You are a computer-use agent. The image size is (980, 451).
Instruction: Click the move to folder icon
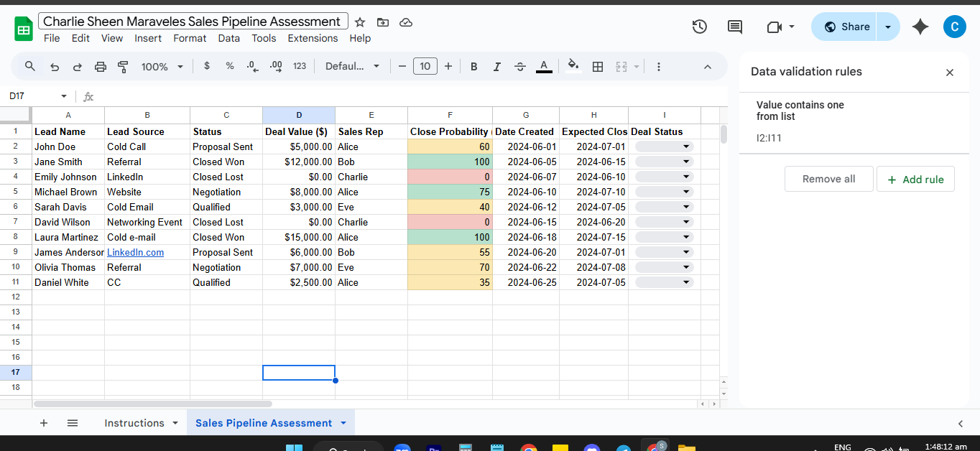(x=383, y=22)
